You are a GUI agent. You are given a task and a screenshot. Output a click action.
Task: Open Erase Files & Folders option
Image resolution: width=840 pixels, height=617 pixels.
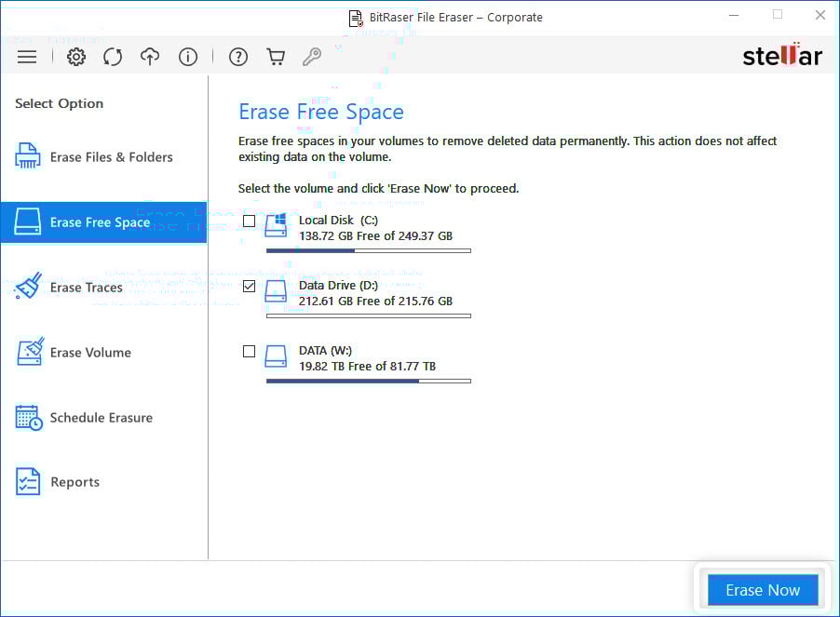[103, 156]
